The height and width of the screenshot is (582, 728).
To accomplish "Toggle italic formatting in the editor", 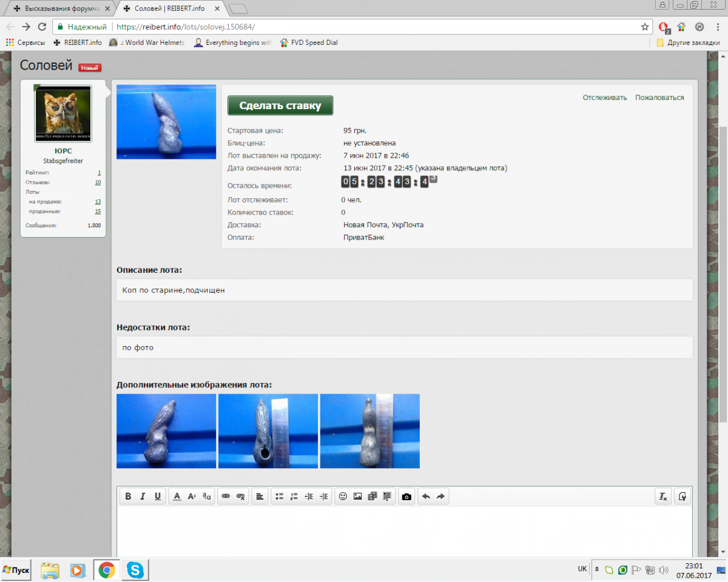I will pyautogui.click(x=143, y=497).
